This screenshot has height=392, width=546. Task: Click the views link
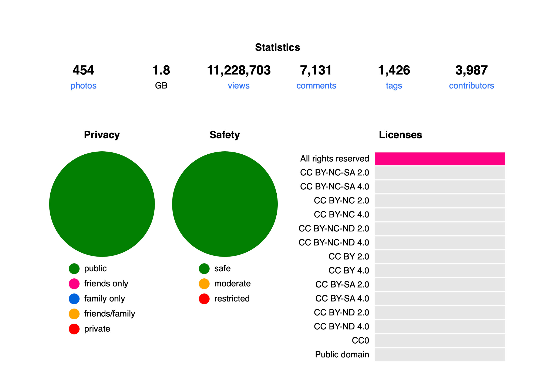(x=239, y=86)
